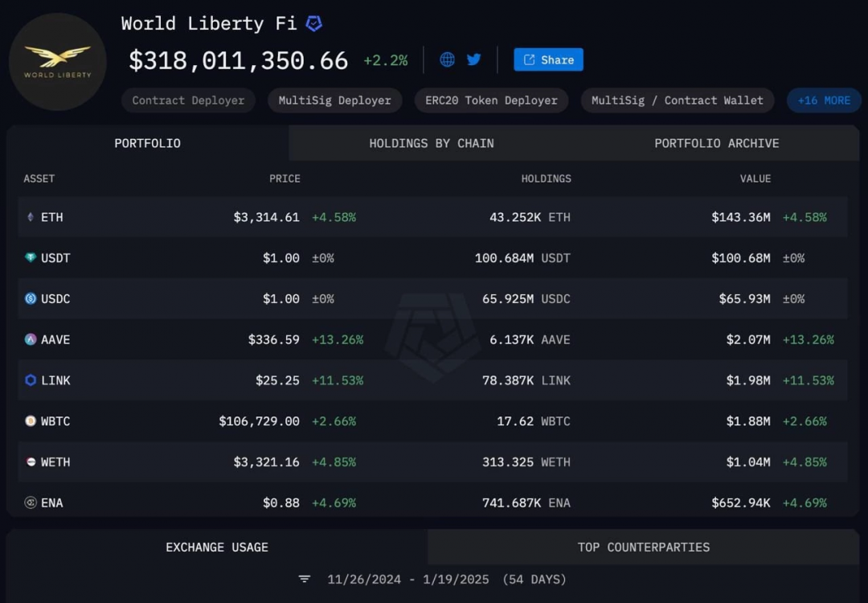Open the Twitter bird icon
This screenshot has height=603, width=868.
pos(473,59)
